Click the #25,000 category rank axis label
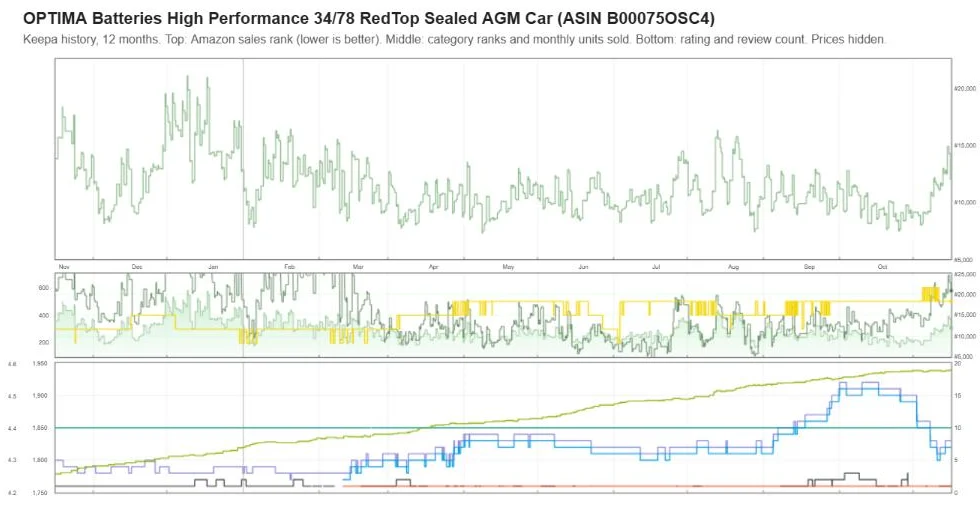980x512 pixels. (x=964, y=274)
